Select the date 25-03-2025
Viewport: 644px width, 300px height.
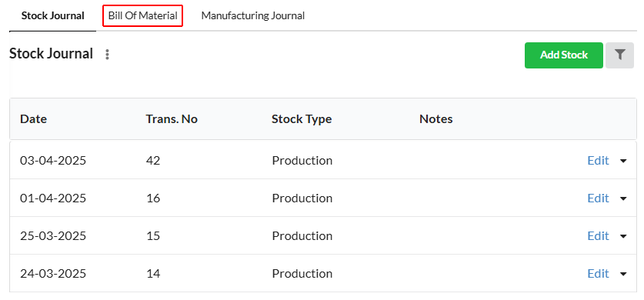(x=53, y=236)
